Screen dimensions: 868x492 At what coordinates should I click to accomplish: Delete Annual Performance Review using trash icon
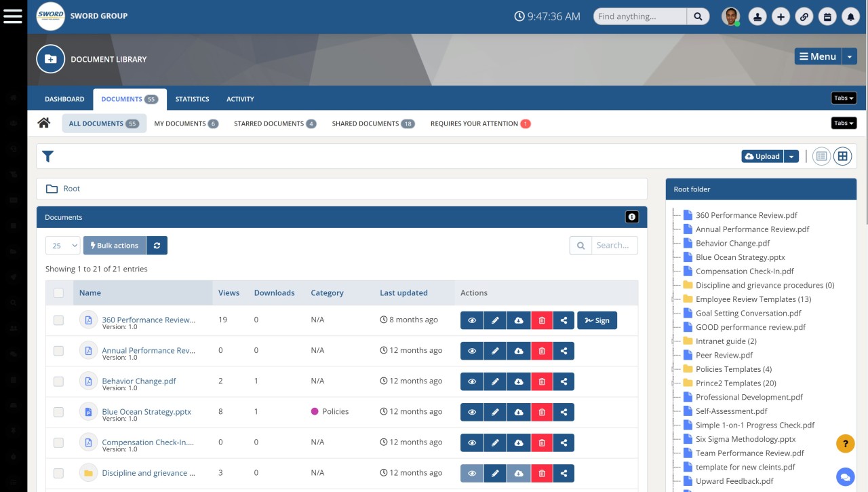(x=542, y=351)
